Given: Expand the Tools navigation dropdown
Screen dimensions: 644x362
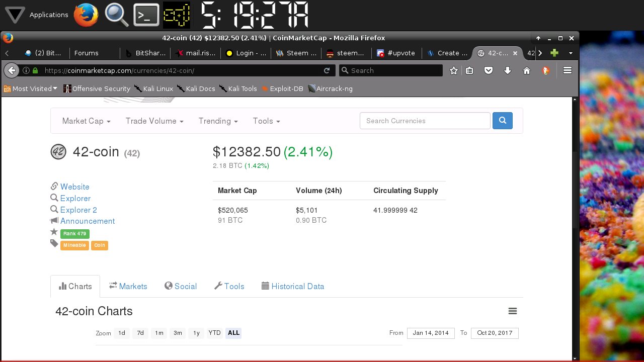Looking at the screenshot, I should [266, 121].
